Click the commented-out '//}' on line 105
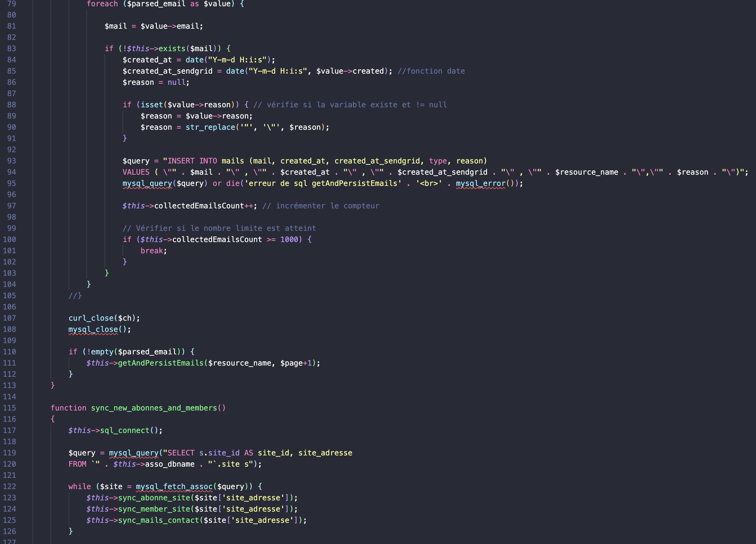 [x=75, y=296]
